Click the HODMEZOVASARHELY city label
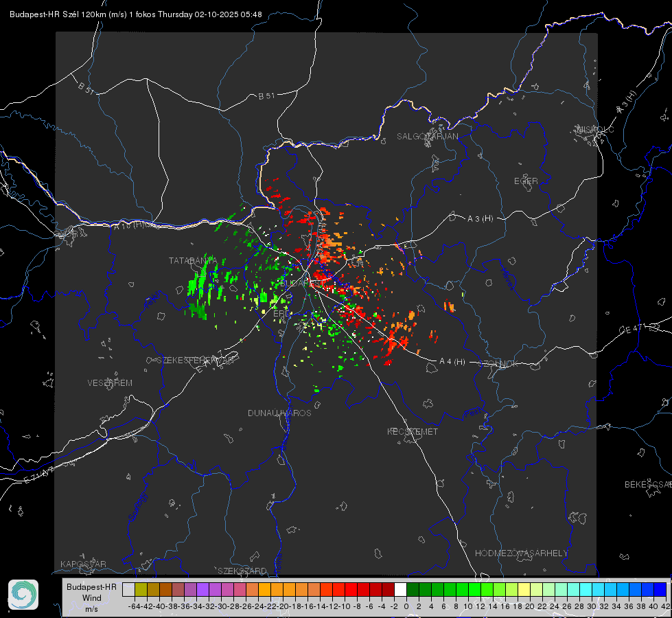The height and width of the screenshot is (618, 672). (521, 553)
